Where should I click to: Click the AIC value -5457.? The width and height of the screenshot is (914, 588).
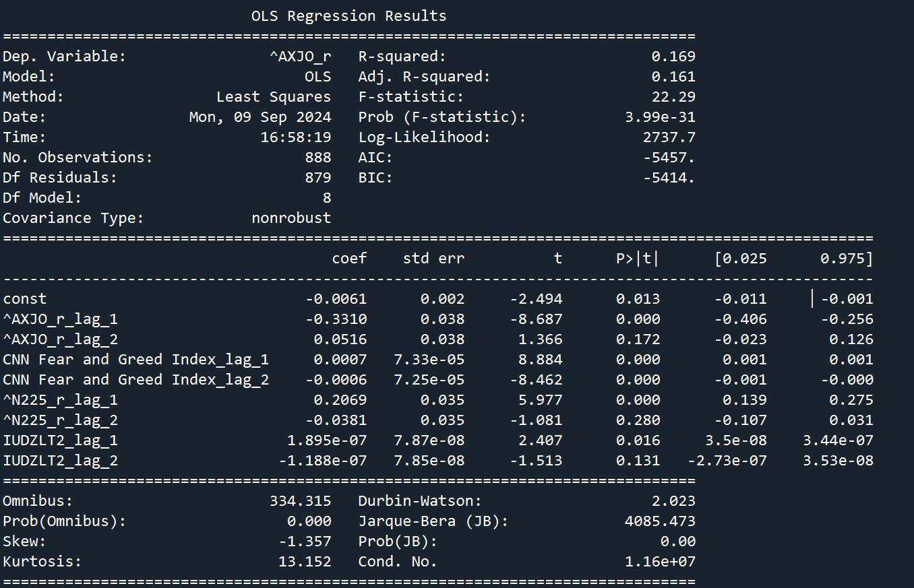pyautogui.click(x=669, y=158)
